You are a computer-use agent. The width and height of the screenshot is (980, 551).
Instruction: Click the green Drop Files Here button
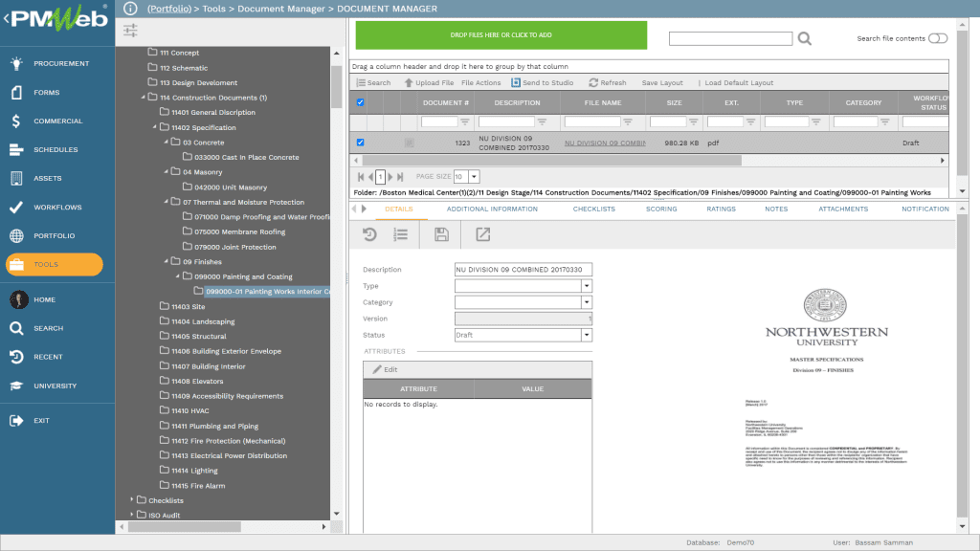(x=501, y=35)
